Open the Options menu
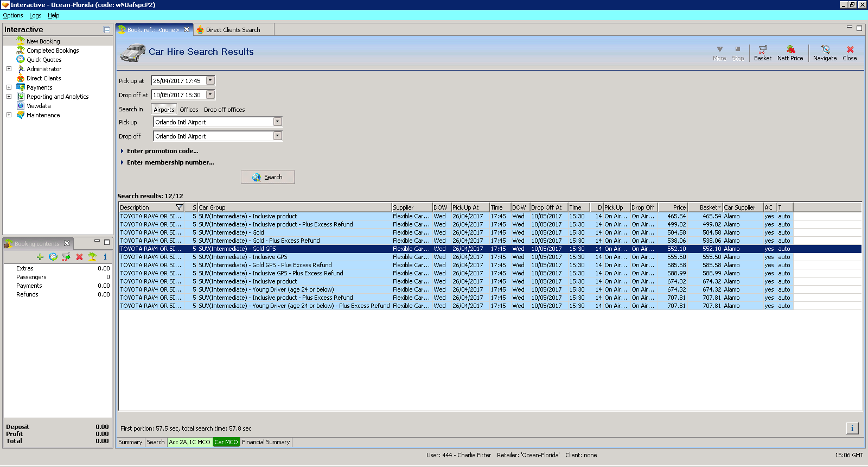 click(x=13, y=15)
